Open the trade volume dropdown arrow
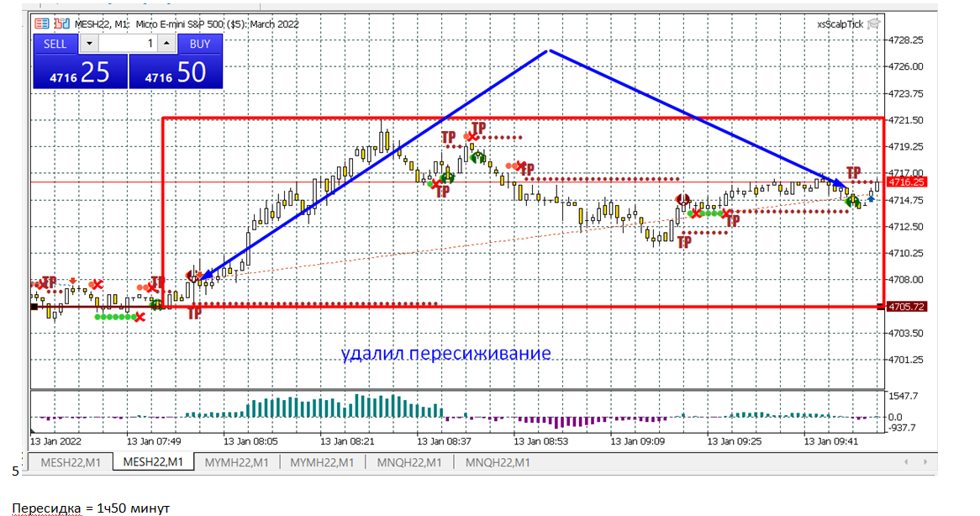 [x=89, y=44]
